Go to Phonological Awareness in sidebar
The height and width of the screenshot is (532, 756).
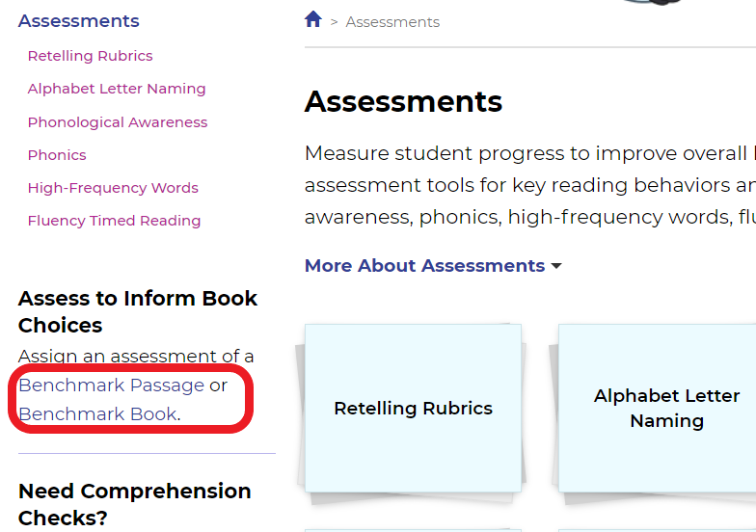click(118, 122)
